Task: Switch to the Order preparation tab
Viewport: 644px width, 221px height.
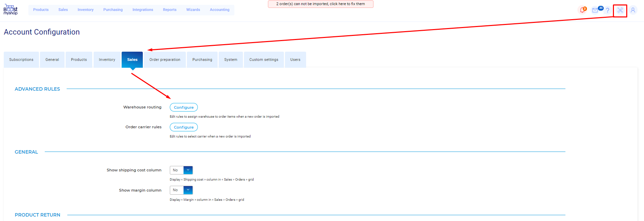Action: coord(165,60)
